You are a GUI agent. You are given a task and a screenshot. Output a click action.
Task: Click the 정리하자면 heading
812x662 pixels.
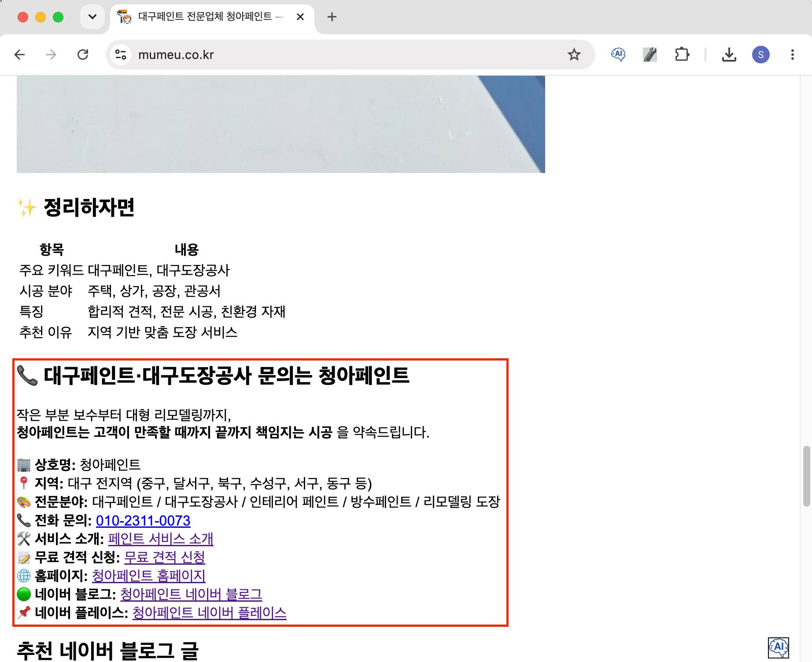point(76,207)
